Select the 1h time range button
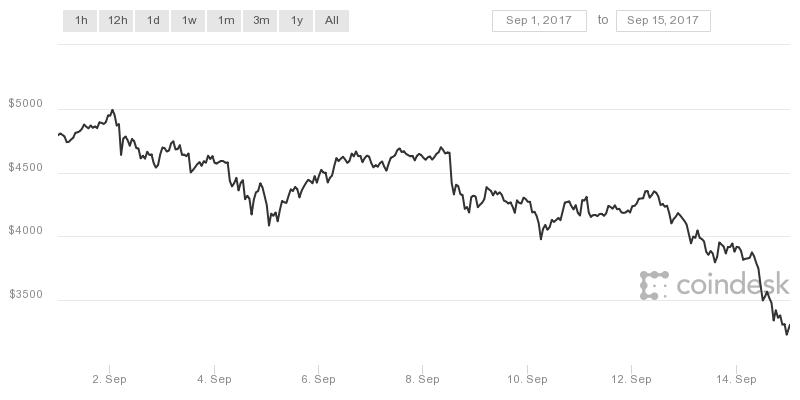Screen dimensions: 800x400 pyautogui.click(x=80, y=21)
